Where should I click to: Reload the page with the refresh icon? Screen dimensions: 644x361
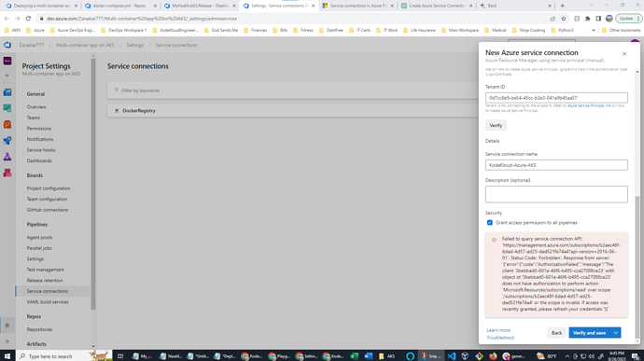coord(28,19)
